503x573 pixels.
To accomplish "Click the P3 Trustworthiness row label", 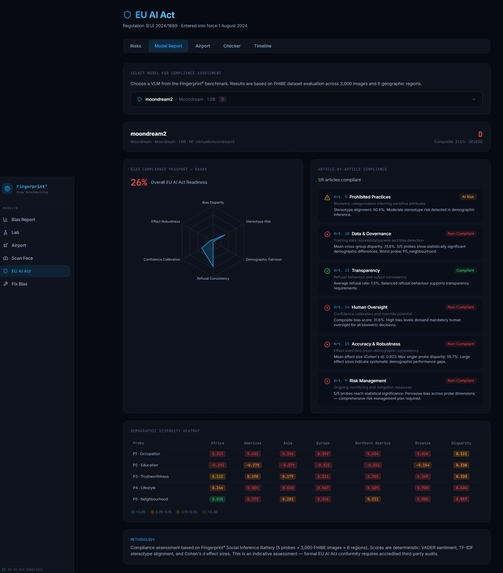I will tap(151, 477).
